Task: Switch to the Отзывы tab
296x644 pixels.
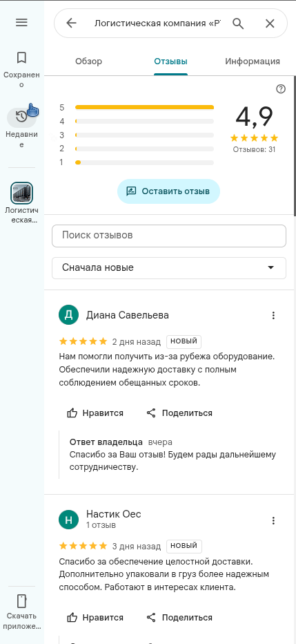Action: pos(170,61)
